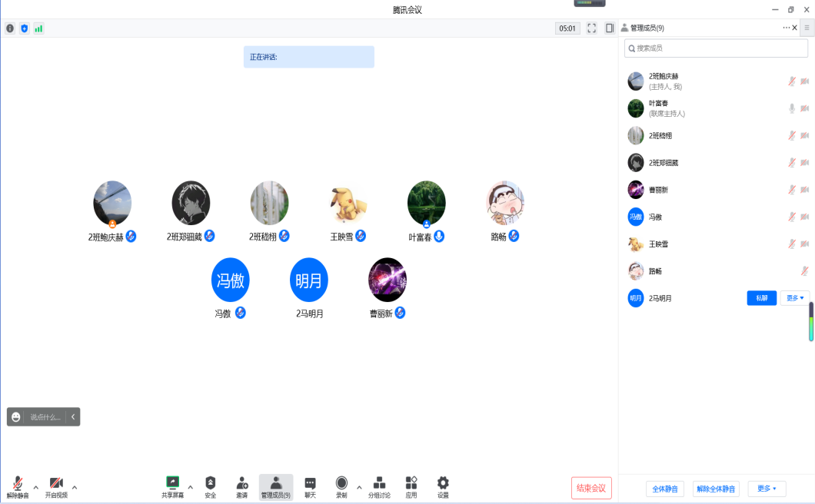The width and height of the screenshot is (815, 504).
Task: Toggle microphone for 叶富春 in member list
Action: click(x=792, y=108)
